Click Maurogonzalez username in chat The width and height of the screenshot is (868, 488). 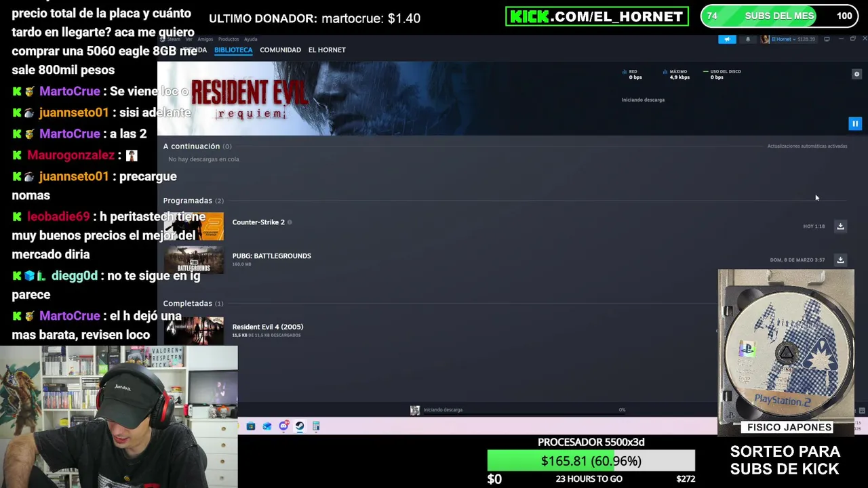(x=71, y=155)
